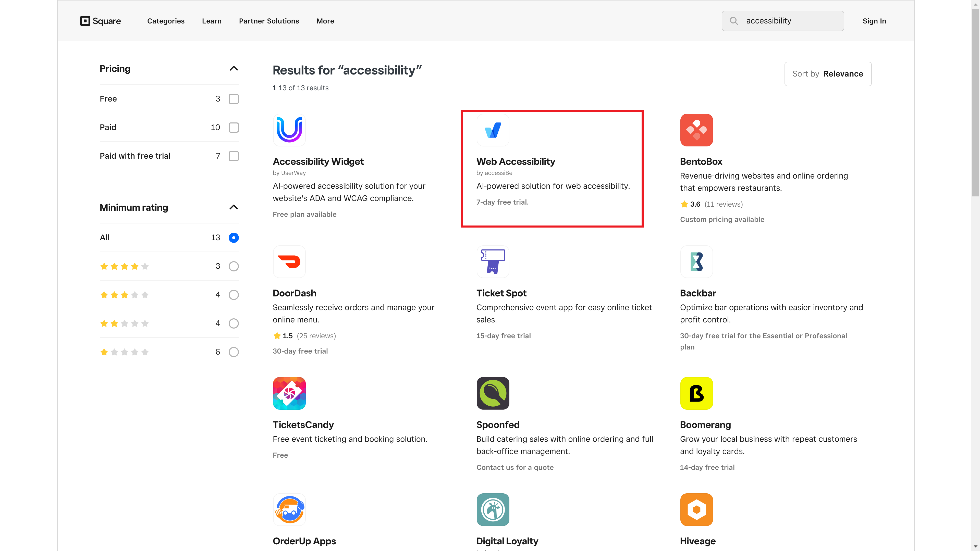Collapse the Pricing filter section

pyautogui.click(x=234, y=68)
